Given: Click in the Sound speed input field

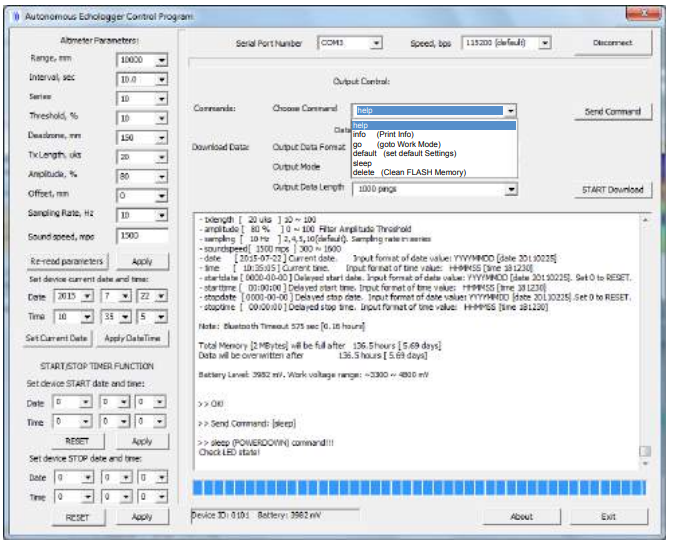Looking at the screenshot, I should 143,236.
